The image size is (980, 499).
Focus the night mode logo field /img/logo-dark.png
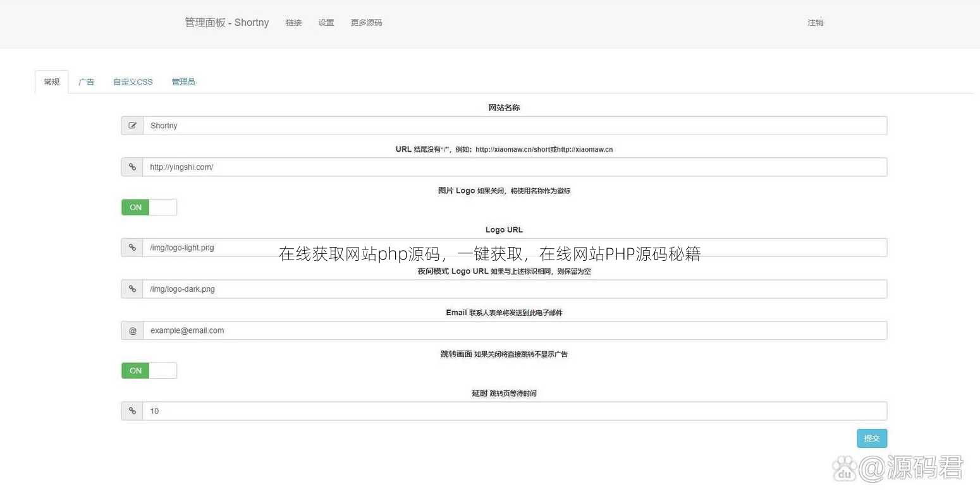[515, 289]
